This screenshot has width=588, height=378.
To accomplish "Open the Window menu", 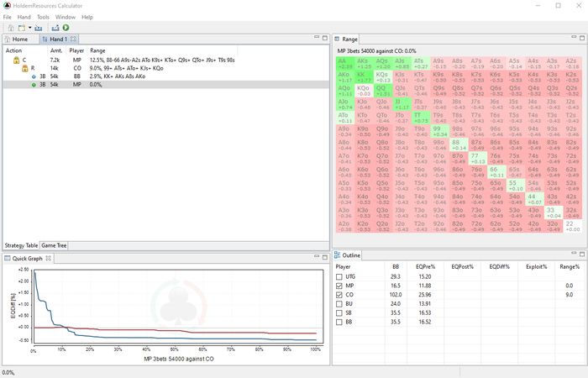I will 66,18.
